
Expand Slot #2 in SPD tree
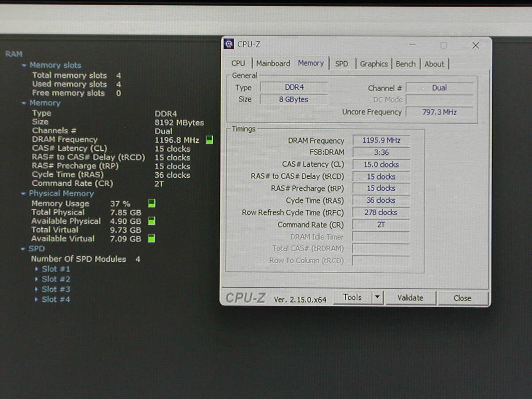point(37,279)
